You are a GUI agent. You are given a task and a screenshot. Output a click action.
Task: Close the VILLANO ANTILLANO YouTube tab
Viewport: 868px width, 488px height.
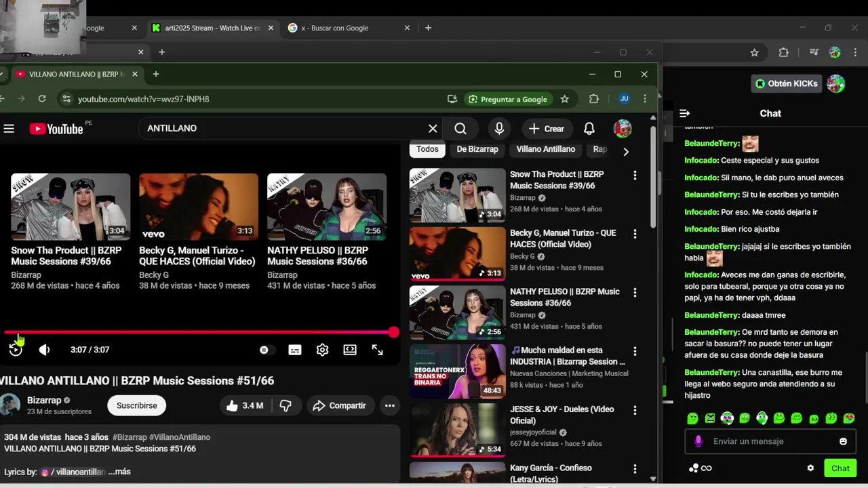pyautogui.click(x=135, y=74)
